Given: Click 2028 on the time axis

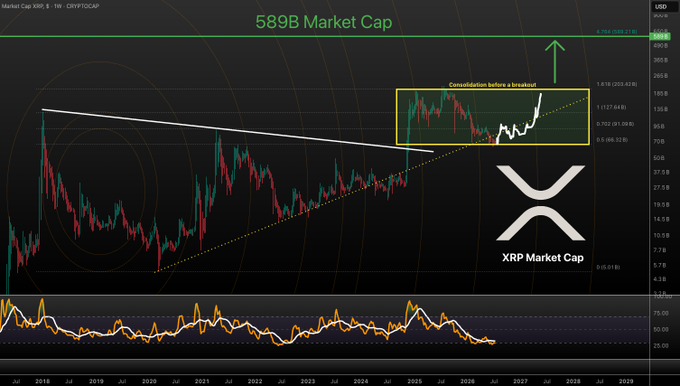Looking at the screenshot, I should (x=573, y=381).
